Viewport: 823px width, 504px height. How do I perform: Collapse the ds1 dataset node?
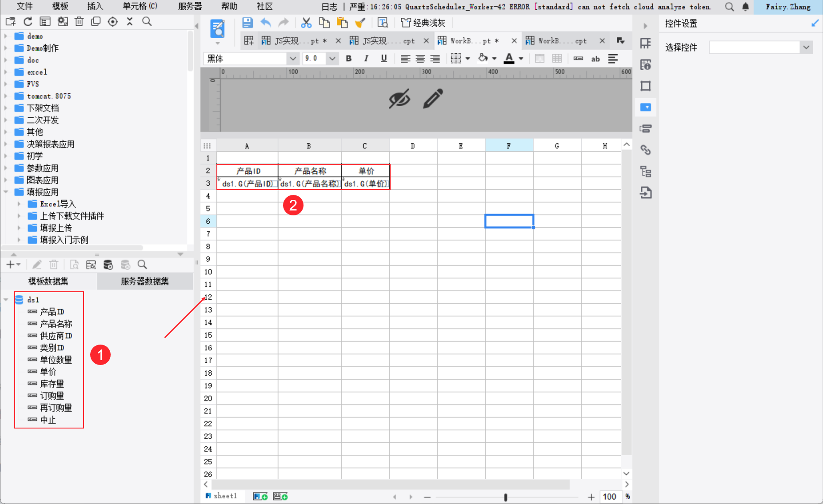click(6, 300)
